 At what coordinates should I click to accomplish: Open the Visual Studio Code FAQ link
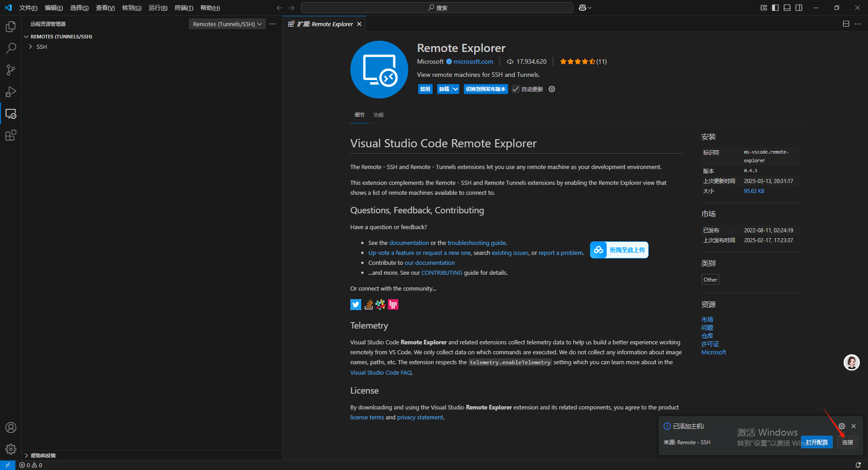pyautogui.click(x=381, y=372)
